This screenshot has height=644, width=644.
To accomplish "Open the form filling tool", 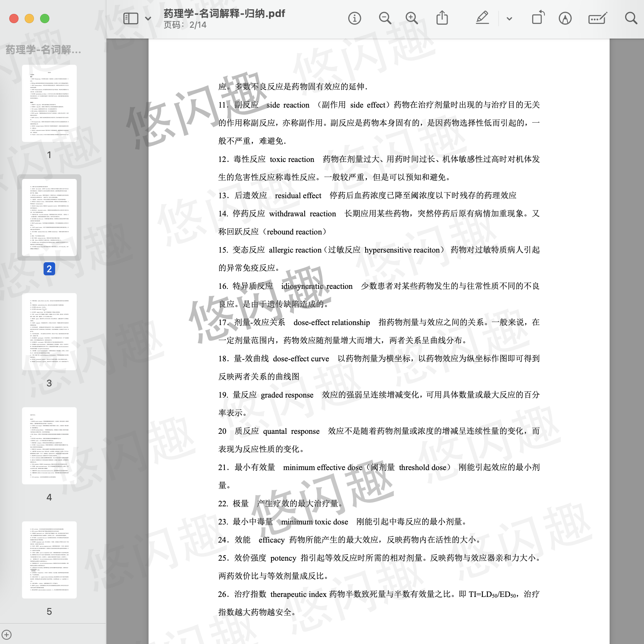I will point(597,19).
